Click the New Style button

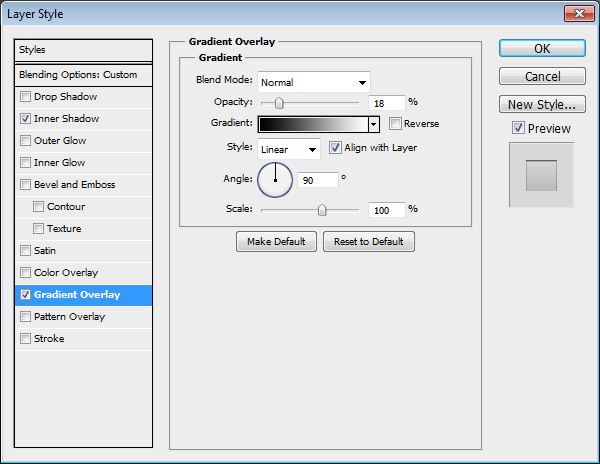tap(541, 104)
